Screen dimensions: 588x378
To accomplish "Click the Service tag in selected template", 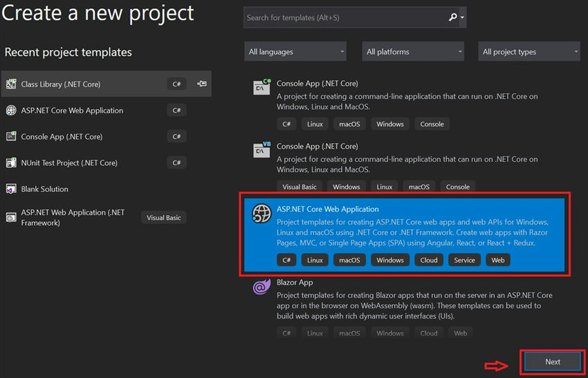I will pos(464,260).
